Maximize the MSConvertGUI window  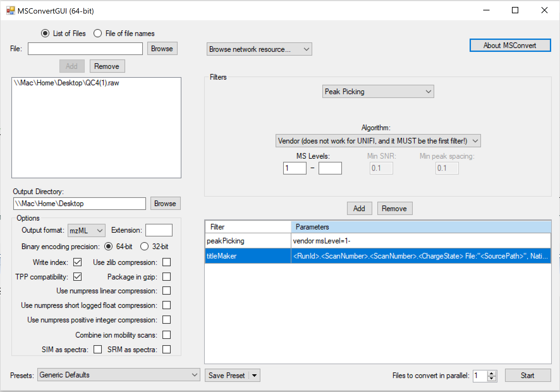click(x=515, y=10)
